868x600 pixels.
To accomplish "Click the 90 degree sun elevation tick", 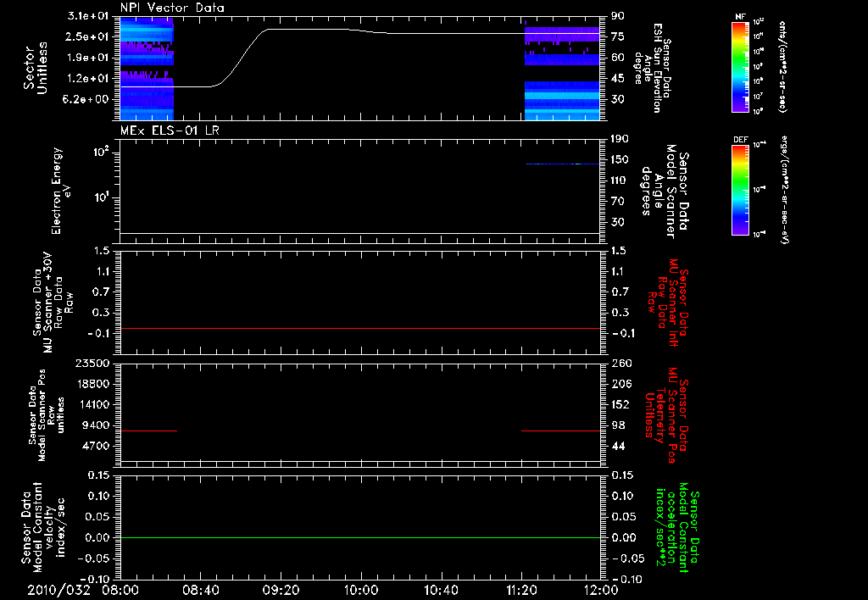I will click(x=618, y=16).
